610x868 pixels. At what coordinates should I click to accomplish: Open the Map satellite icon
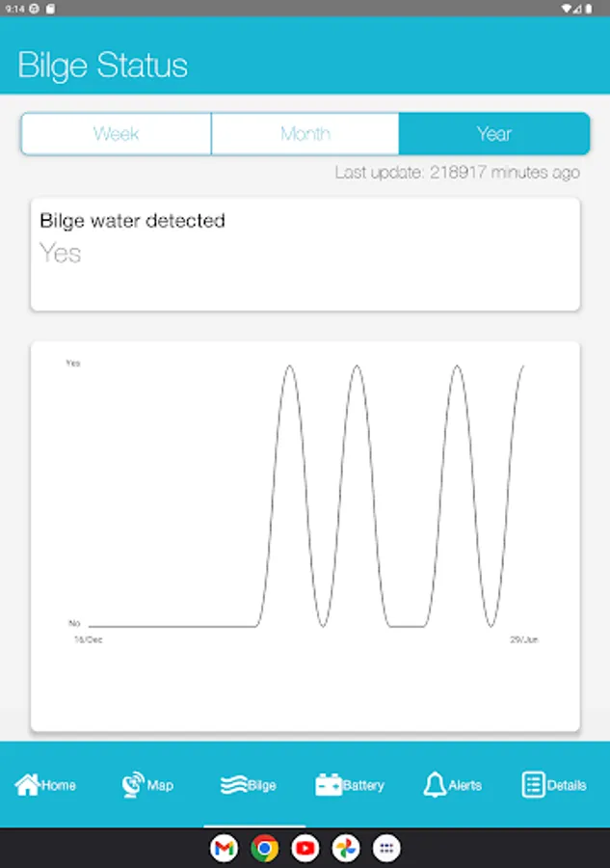[133, 784]
